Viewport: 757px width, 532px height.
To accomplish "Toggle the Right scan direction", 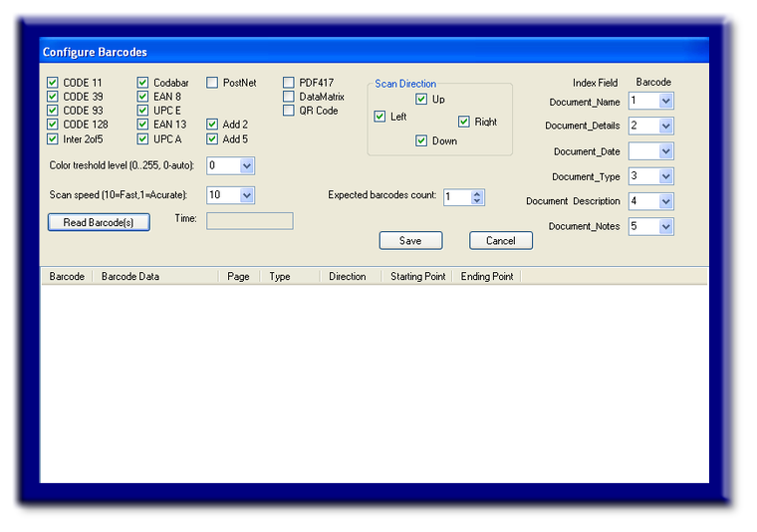I will tap(464, 122).
